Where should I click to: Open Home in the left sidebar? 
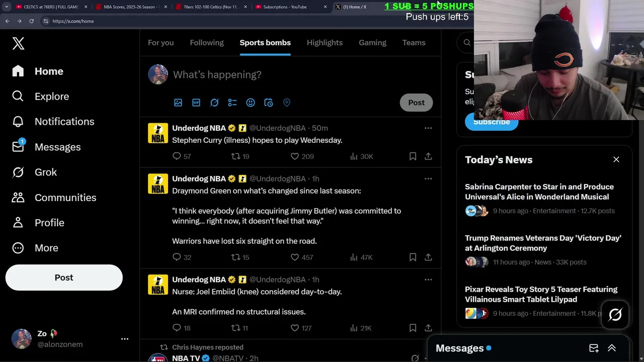pyautogui.click(x=38, y=71)
